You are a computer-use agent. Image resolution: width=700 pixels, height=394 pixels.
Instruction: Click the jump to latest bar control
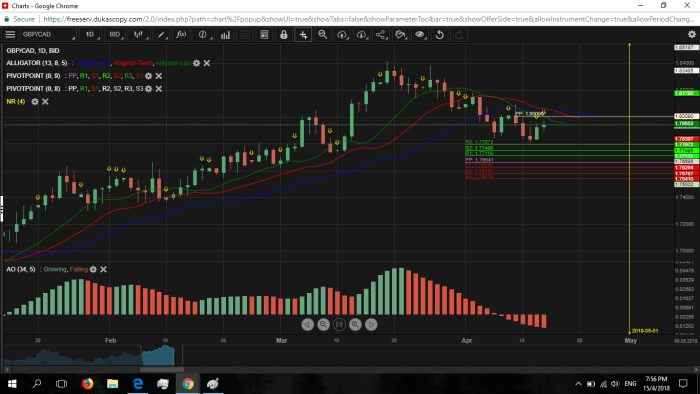point(339,324)
